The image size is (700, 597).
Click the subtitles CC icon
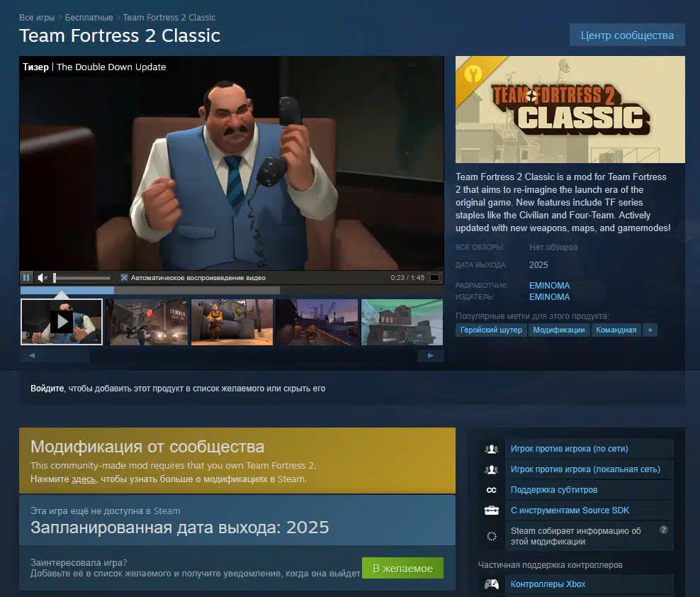pos(492,490)
